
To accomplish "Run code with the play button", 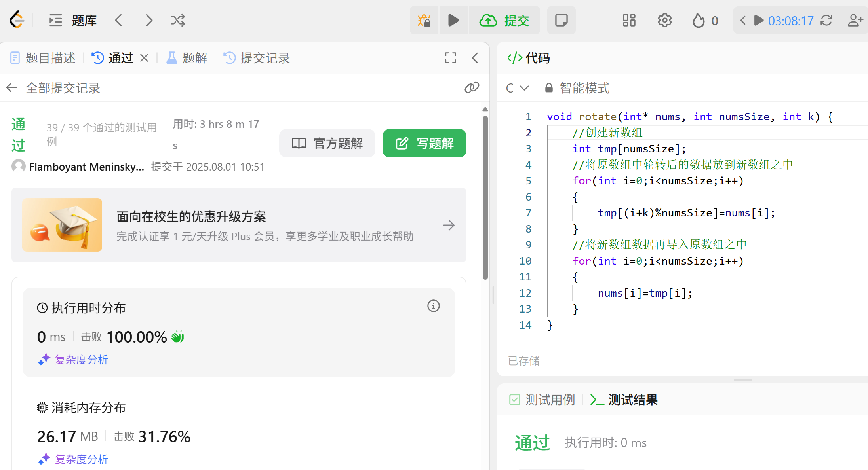I will (453, 20).
